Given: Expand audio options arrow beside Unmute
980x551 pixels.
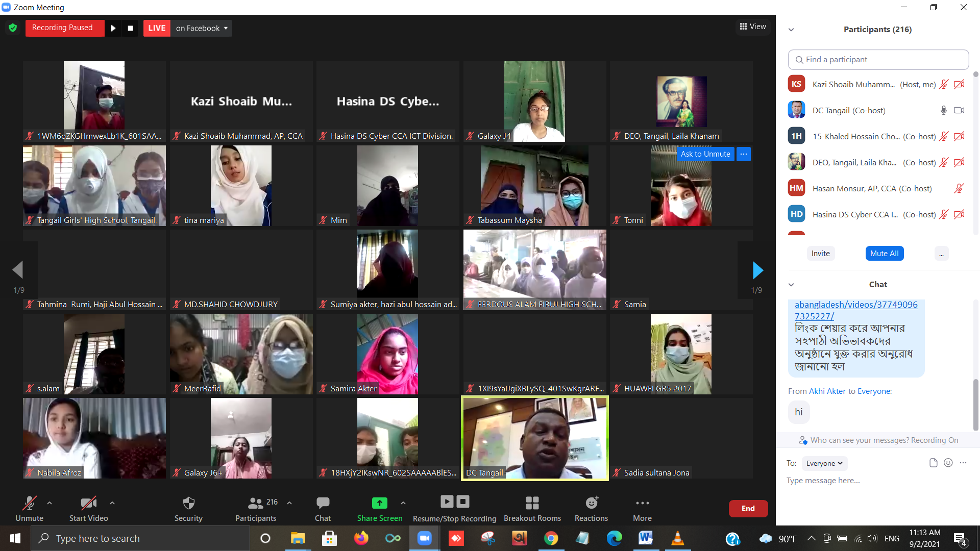Looking at the screenshot, I should (50, 503).
